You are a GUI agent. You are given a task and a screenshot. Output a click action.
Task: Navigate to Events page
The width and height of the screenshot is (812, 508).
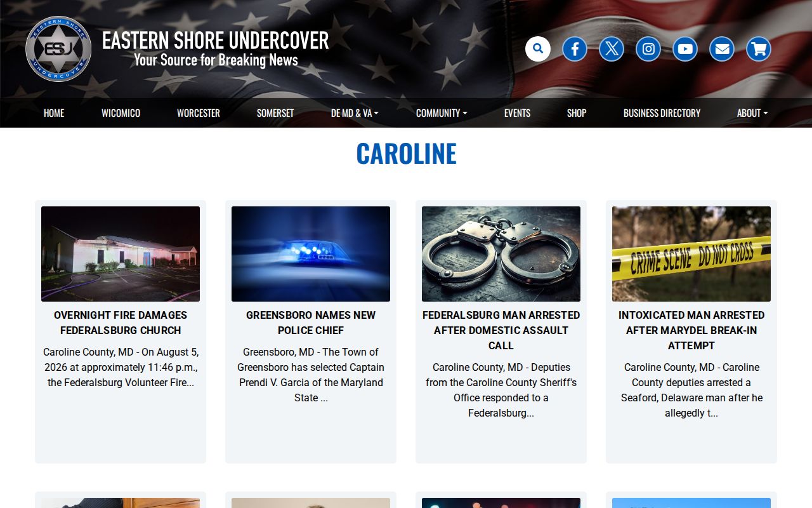click(517, 113)
